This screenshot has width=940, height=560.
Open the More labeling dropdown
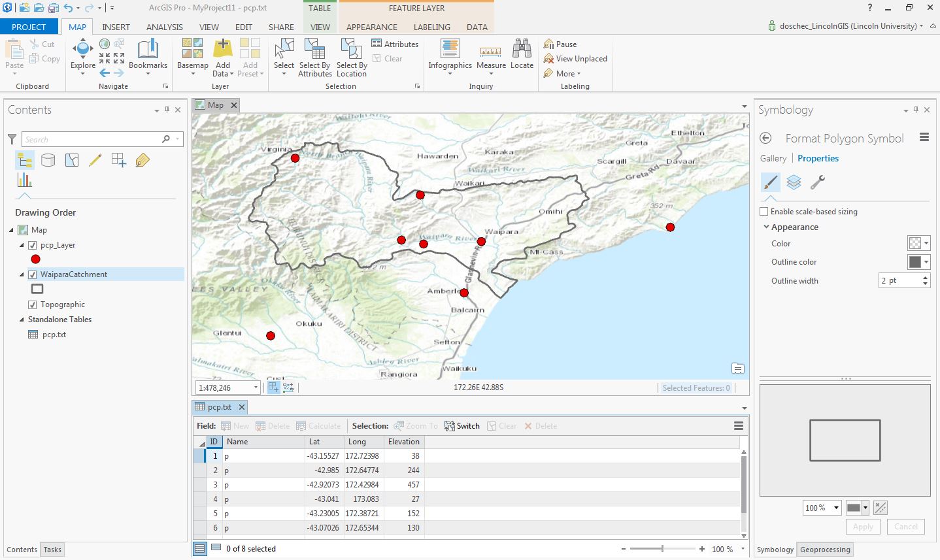[562, 73]
